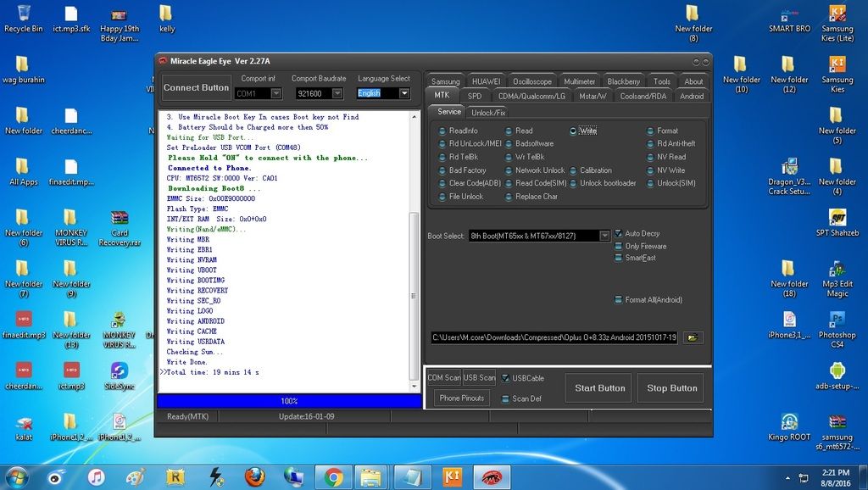Viewport: 868px width, 490px height.
Task: Open the Recycle Bin desktop icon
Action: coord(23,19)
